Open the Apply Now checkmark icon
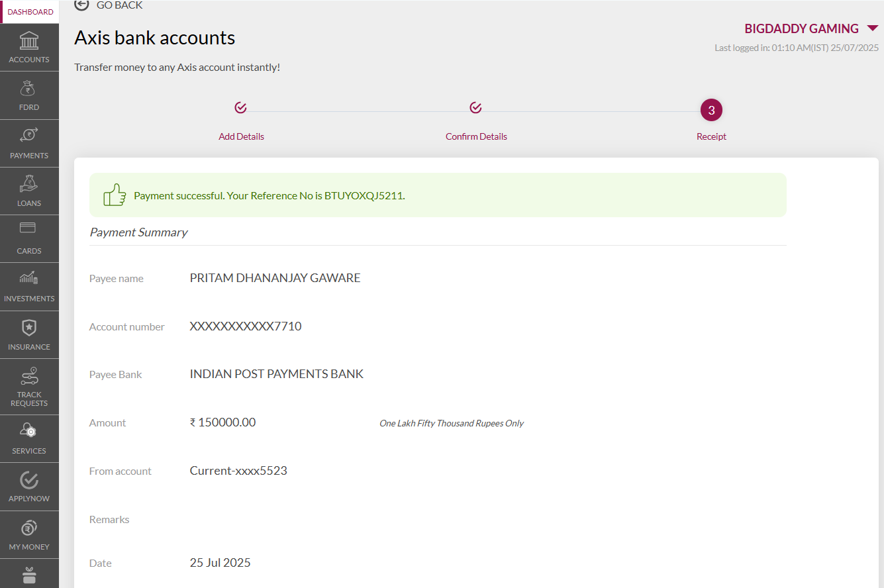The image size is (884, 588). point(29,479)
